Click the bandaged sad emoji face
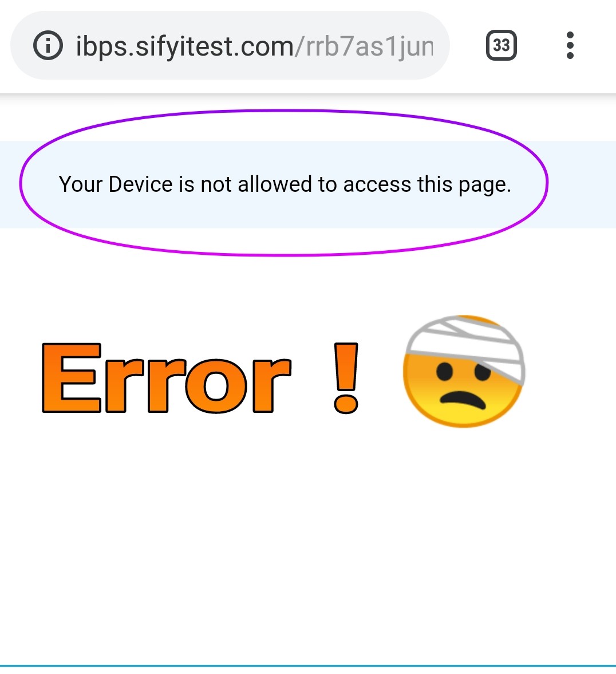The width and height of the screenshot is (616, 674). [464, 371]
